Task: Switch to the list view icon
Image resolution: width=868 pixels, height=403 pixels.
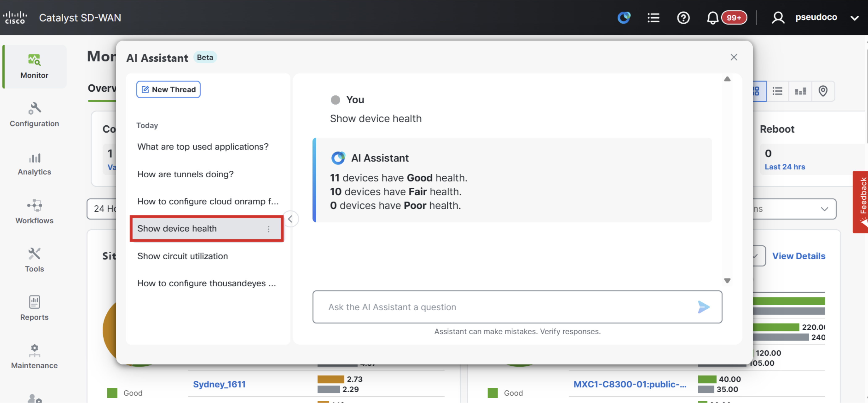Action: point(777,91)
